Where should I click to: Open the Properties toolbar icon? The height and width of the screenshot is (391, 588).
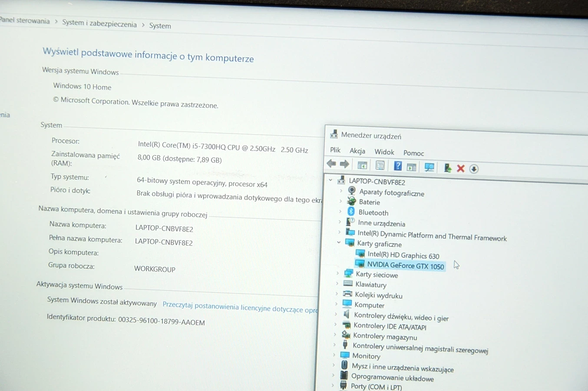[380, 166]
